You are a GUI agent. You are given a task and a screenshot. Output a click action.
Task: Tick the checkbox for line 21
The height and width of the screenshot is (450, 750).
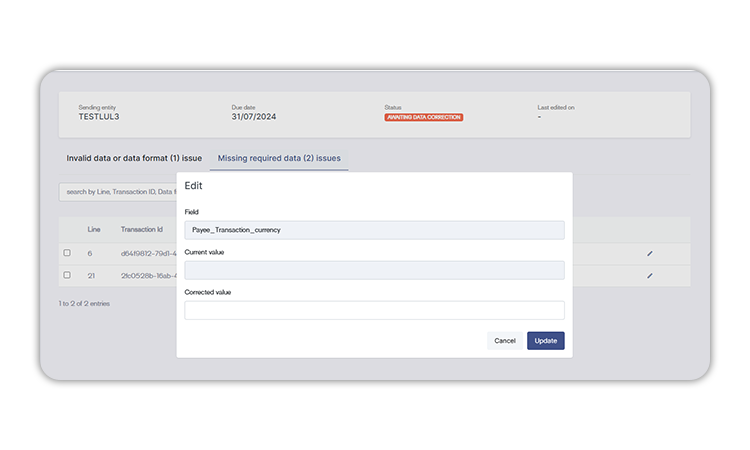click(67, 275)
